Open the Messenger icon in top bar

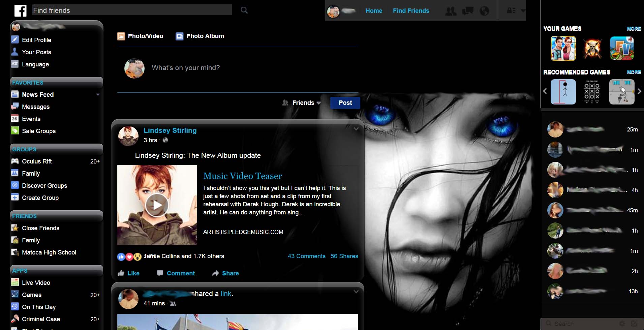tap(468, 10)
